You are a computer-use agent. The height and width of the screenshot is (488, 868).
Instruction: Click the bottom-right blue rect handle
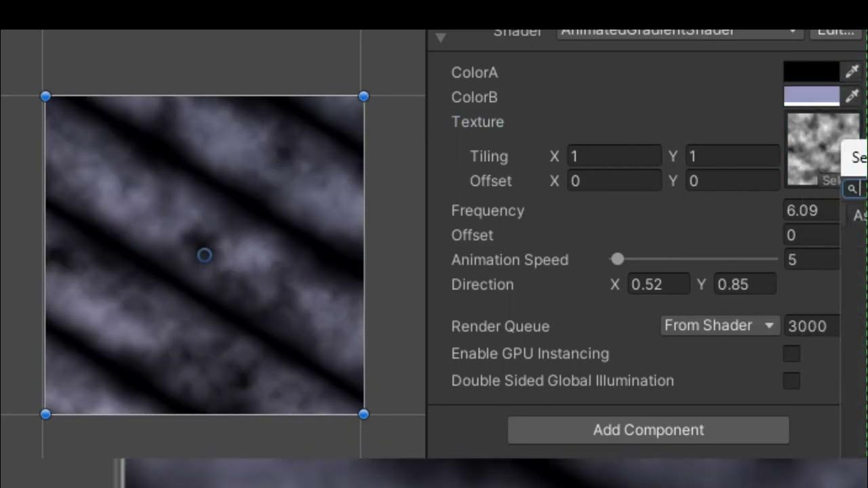(x=363, y=414)
